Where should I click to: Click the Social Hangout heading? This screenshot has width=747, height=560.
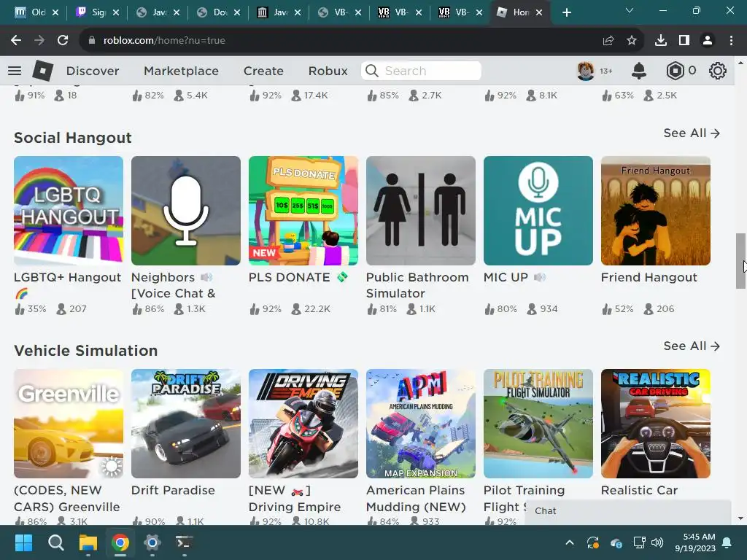[x=73, y=138]
